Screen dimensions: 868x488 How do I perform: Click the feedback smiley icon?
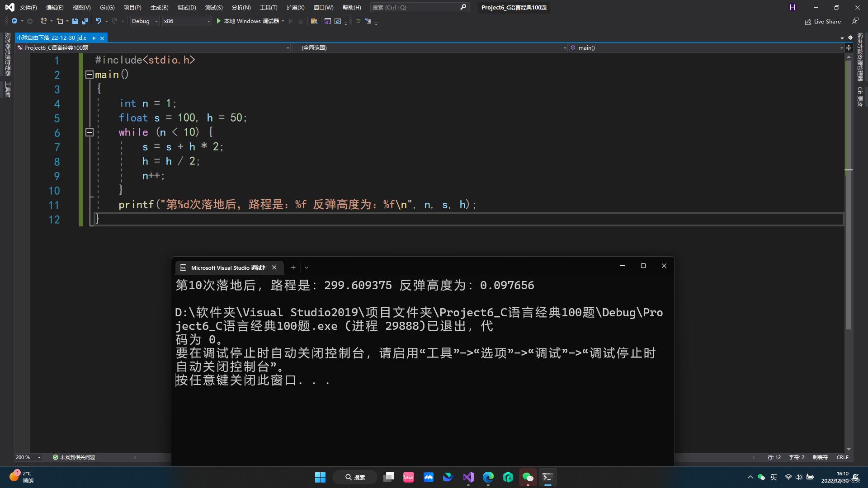click(x=855, y=21)
